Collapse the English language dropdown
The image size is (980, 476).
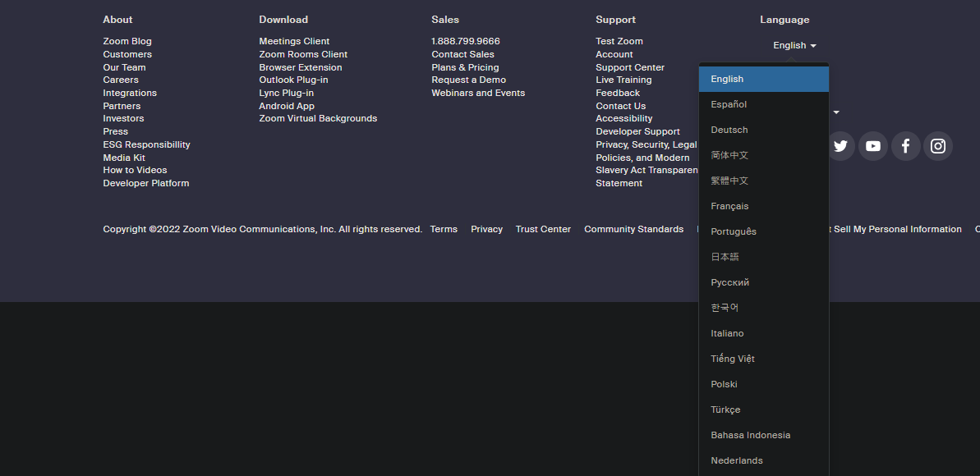794,46
